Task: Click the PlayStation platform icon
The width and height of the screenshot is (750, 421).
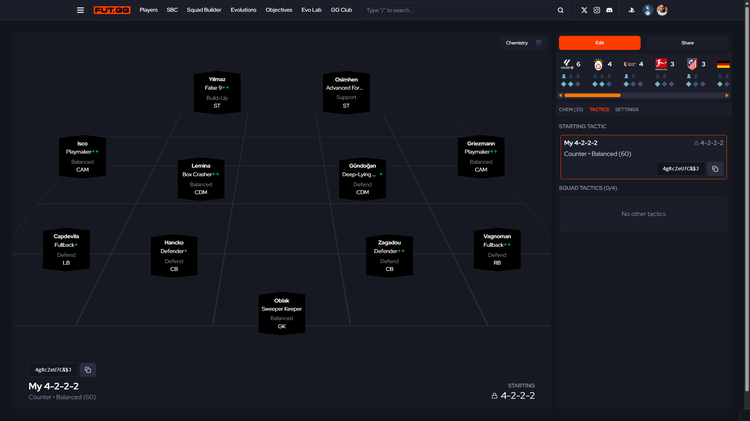Action: click(632, 10)
